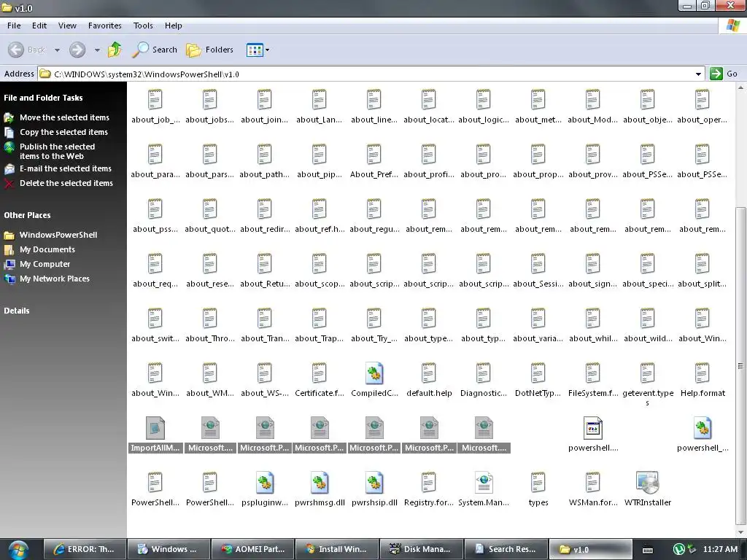Select the about_ref.h... file icon
Image resolution: width=747 pixels, height=560 pixels.
(320, 209)
